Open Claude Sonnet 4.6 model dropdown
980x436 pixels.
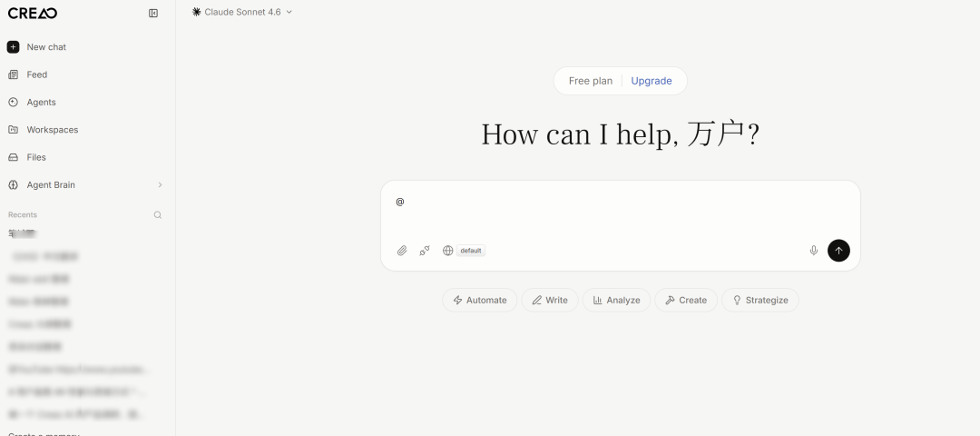click(242, 12)
